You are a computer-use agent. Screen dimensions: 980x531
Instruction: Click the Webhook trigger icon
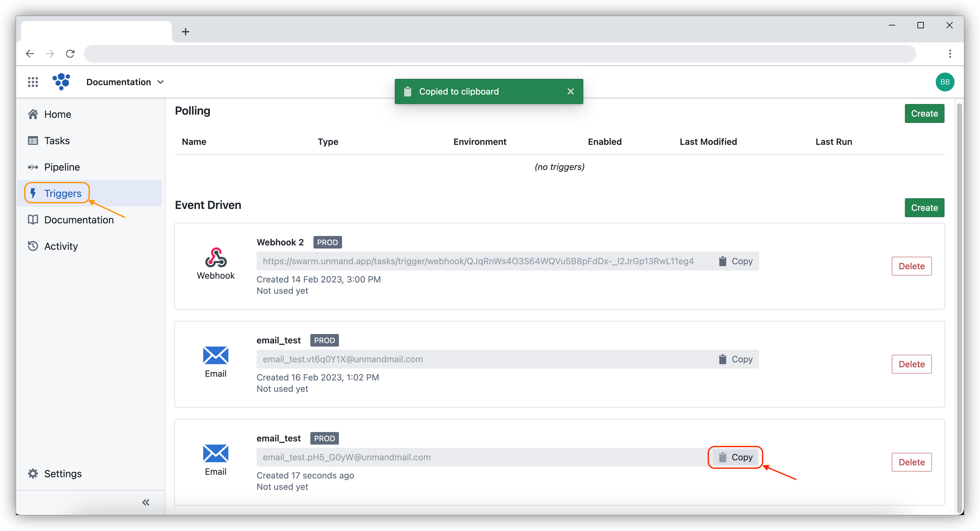(x=216, y=258)
